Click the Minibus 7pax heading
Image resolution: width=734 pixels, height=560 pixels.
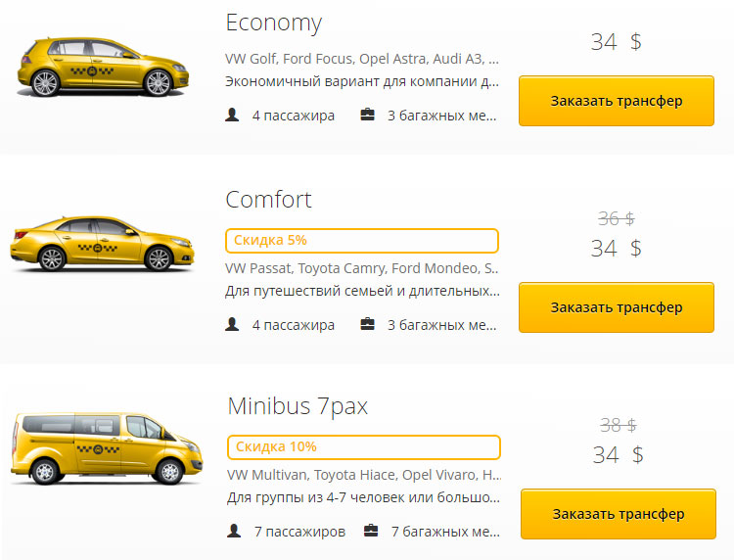pyautogui.click(x=298, y=406)
